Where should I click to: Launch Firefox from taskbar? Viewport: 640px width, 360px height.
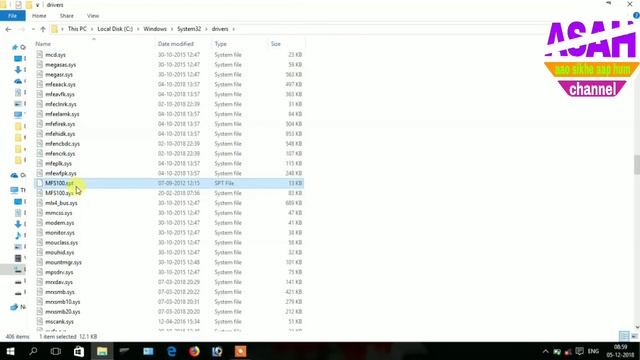tap(194, 351)
